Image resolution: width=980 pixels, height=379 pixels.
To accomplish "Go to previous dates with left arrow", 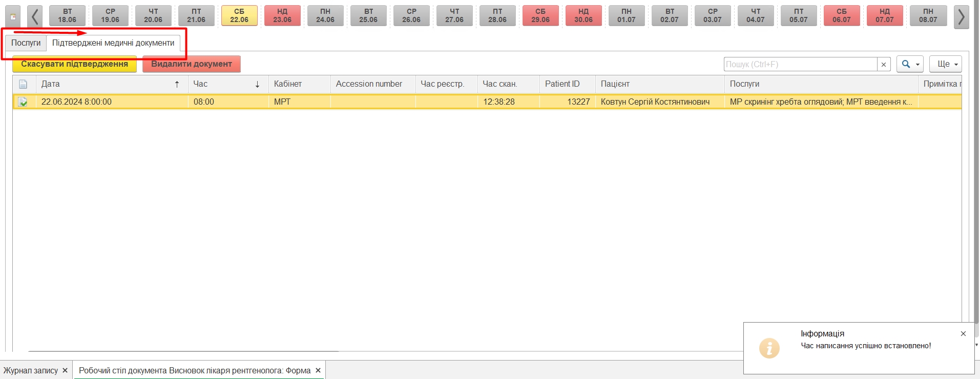I will point(35,16).
